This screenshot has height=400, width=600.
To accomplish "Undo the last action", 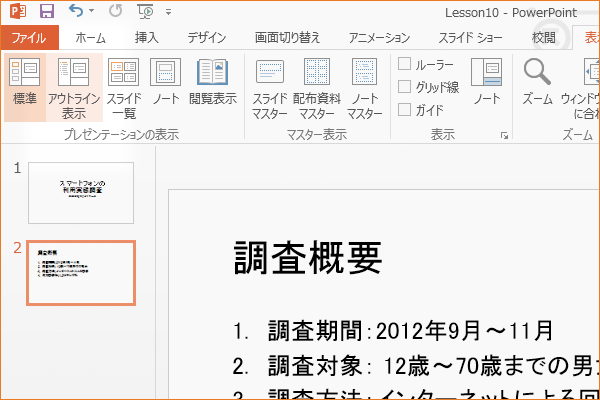I will [76, 11].
